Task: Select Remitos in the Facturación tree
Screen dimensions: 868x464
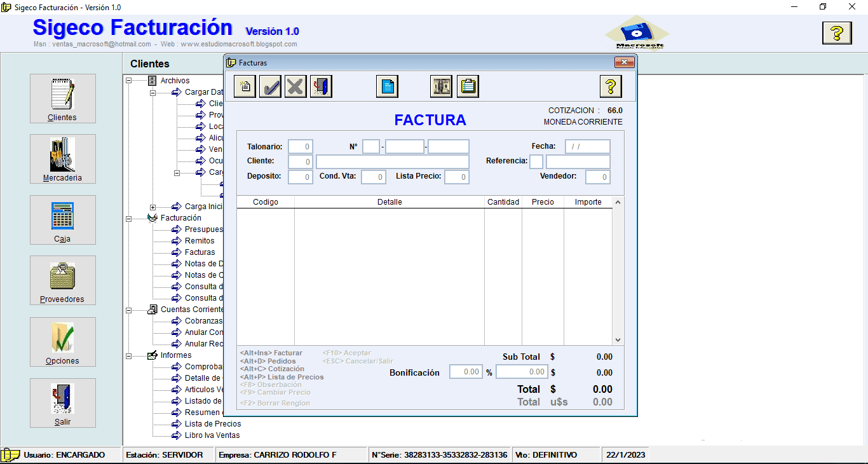Action: (200, 241)
